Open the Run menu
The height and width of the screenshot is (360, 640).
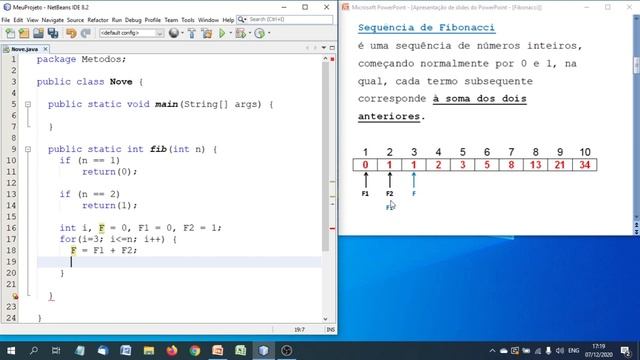click(x=117, y=20)
